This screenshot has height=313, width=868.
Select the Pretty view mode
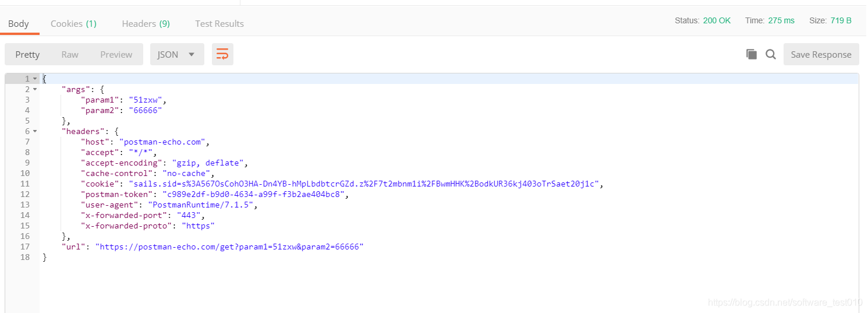(x=27, y=54)
